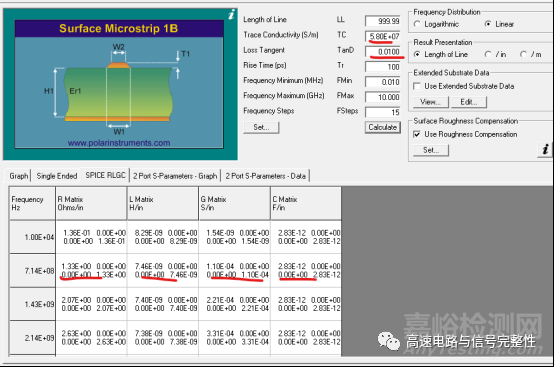Image resolution: width=554 pixels, height=367 pixels.
Task: Click Set button under Frequency Steps
Action: tap(261, 127)
